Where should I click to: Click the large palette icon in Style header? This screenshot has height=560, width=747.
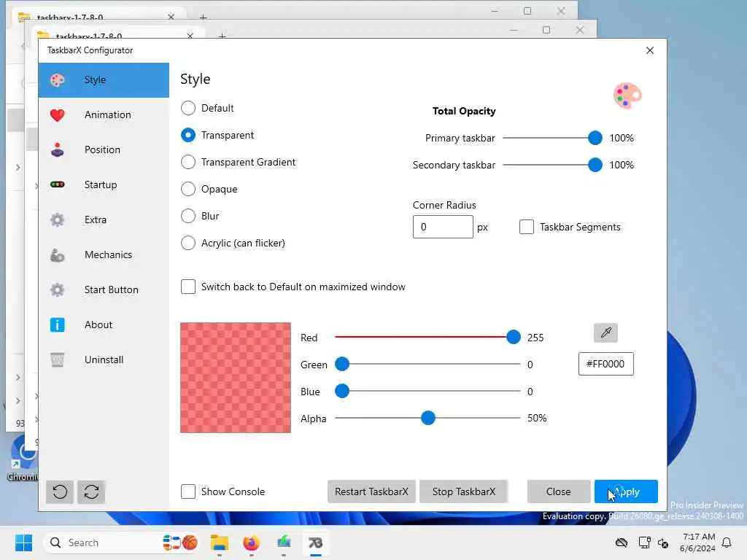pyautogui.click(x=627, y=96)
